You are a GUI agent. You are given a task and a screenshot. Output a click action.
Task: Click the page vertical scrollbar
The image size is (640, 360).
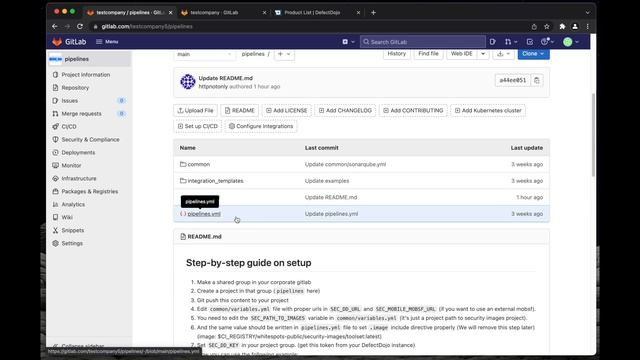coord(593,136)
